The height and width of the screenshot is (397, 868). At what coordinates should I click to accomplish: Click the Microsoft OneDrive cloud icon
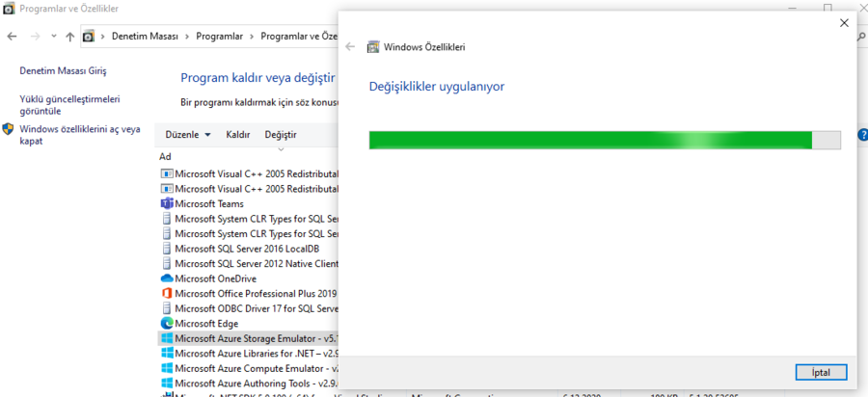click(x=166, y=278)
